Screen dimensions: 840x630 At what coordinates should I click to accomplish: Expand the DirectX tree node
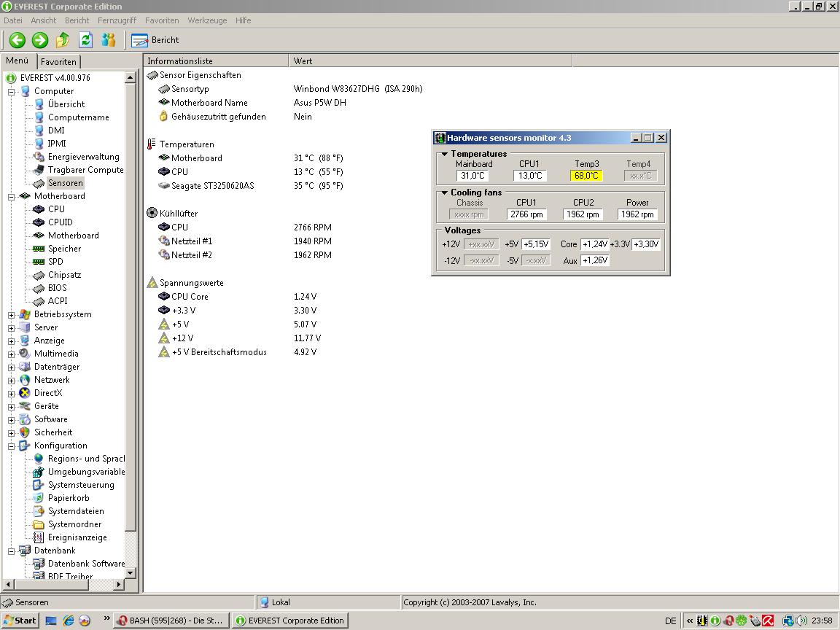pyautogui.click(x=11, y=394)
